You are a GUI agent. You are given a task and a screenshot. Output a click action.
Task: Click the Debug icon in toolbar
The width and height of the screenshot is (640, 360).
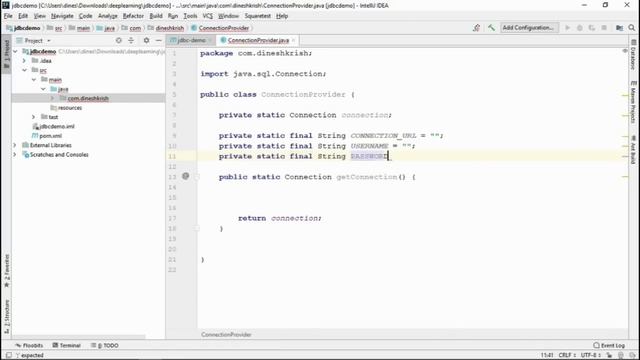(x=580, y=28)
